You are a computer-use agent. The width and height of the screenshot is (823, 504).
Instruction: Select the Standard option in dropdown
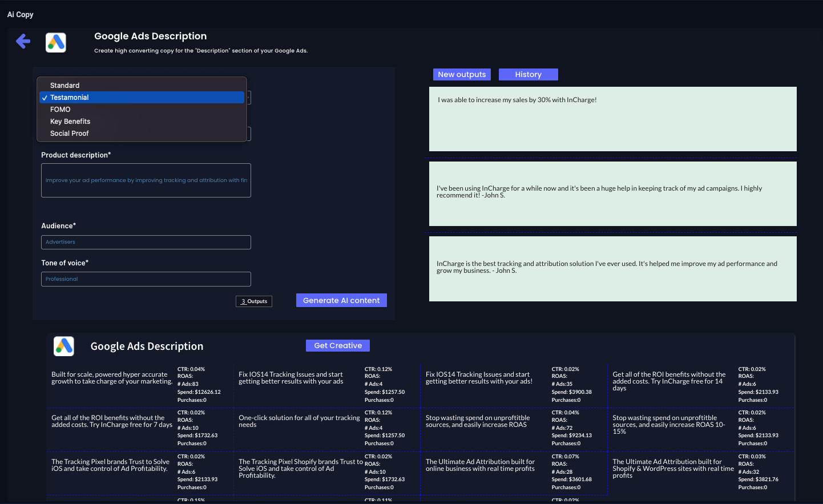(x=142, y=86)
